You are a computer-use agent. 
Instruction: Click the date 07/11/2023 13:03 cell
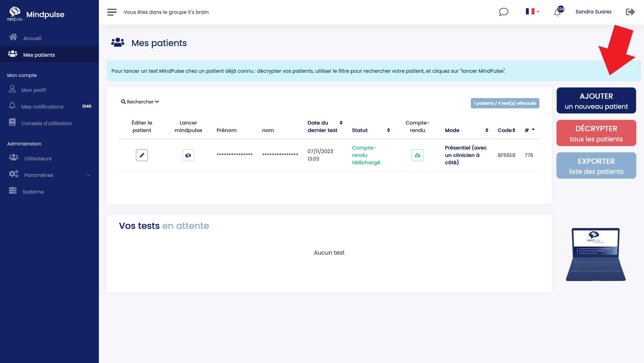click(x=320, y=155)
